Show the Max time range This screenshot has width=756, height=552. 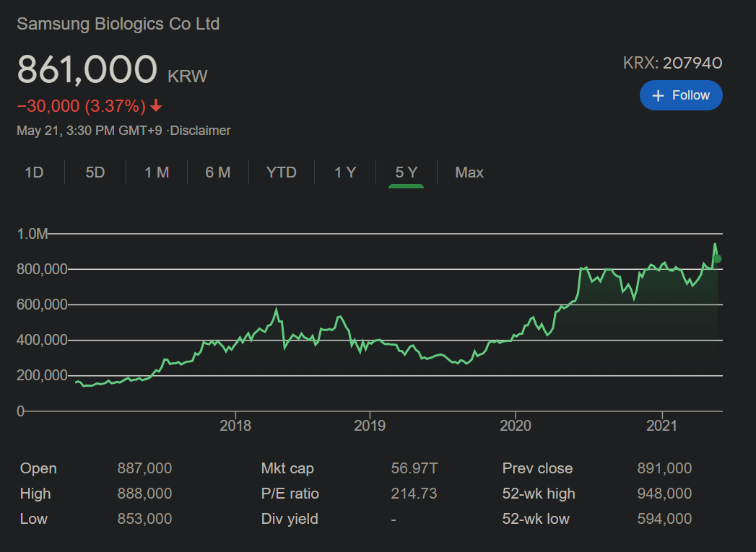(x=469, y=172)
